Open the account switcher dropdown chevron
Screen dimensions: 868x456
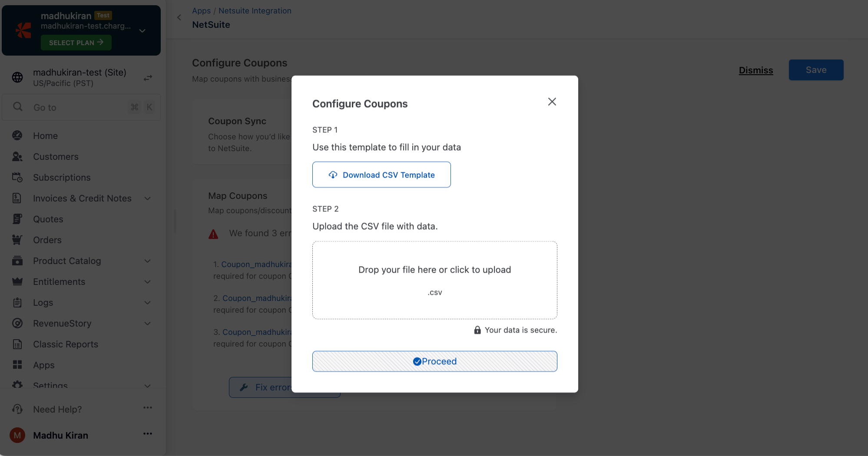click(142, 31)
